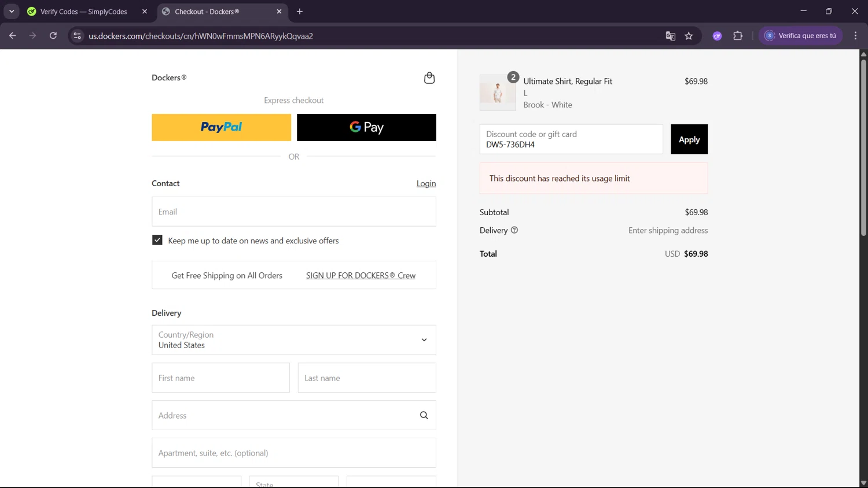The height and width of the screenshot is (488, 868).
Task: Focus the First name field
Action: 220,378
